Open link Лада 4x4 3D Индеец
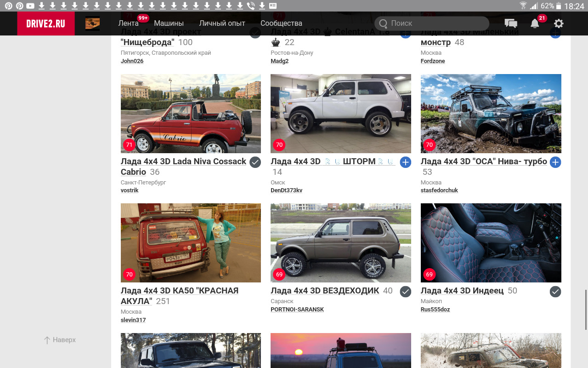This screenshot has width=588, height=368. [462, 291]
